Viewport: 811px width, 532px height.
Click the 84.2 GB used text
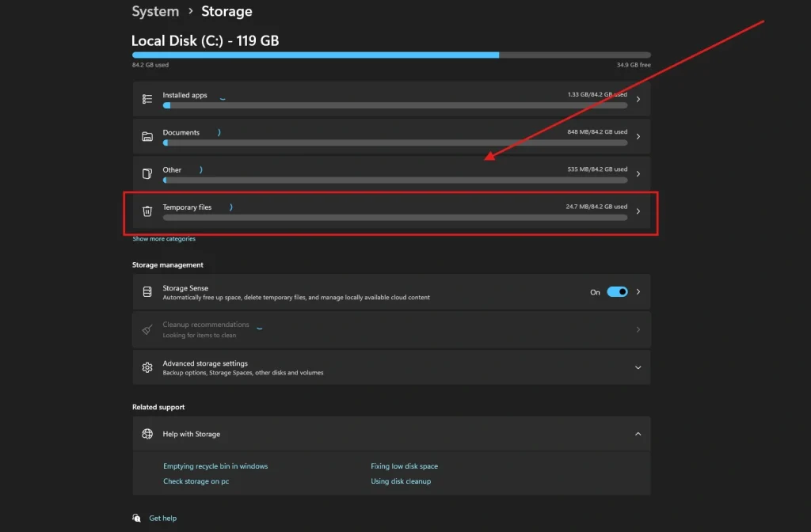150,65
